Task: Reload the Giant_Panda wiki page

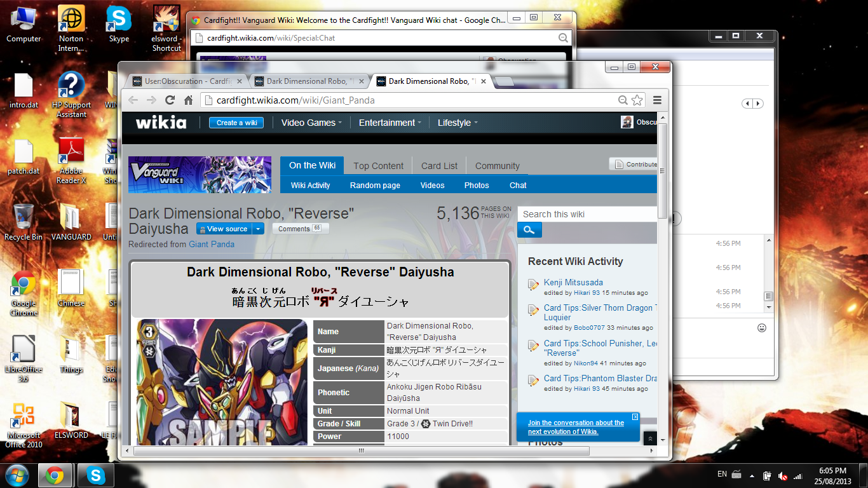Action: pyautogui.click(x=170, y=100)
